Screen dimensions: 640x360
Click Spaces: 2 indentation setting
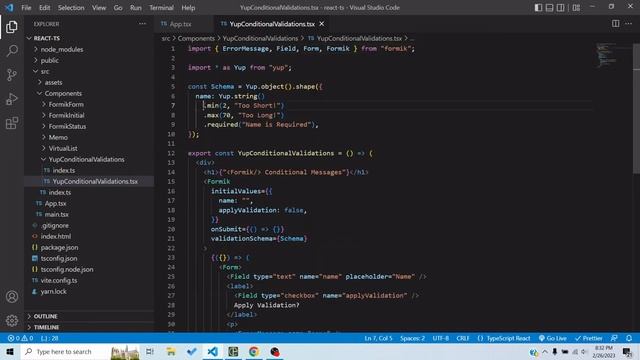[x=412, y=338]
